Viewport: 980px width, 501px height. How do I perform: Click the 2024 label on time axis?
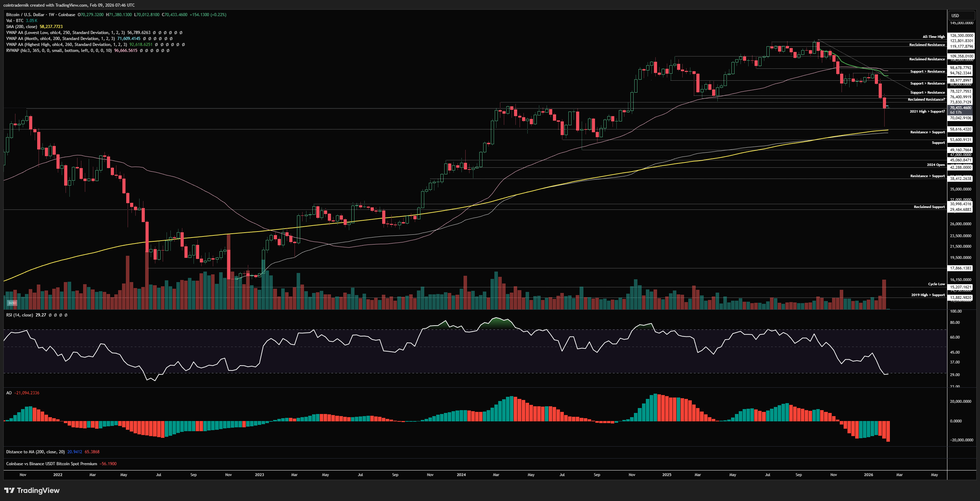461,475
